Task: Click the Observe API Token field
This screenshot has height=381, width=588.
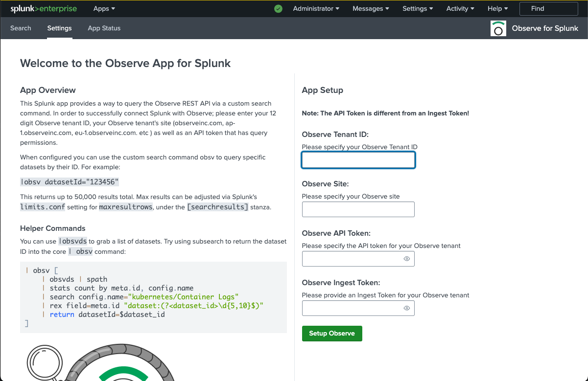Action: click(x=358, y=259)
